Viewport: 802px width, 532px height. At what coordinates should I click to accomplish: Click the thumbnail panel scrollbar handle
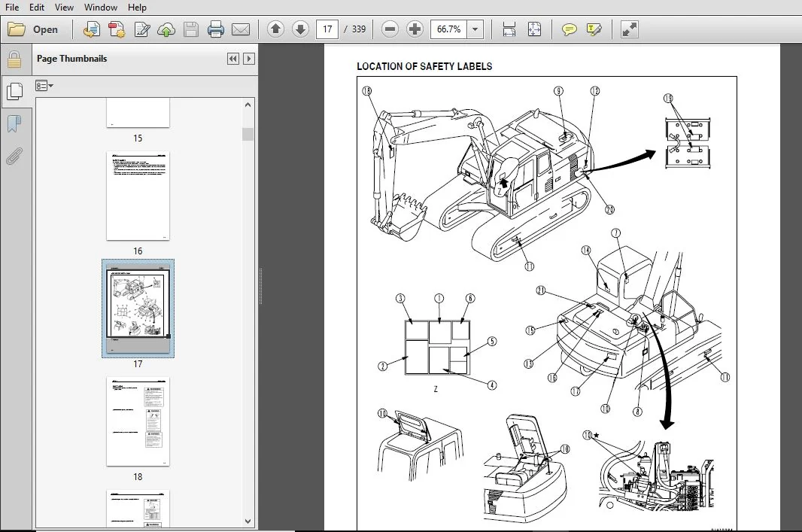coord(248,134)
